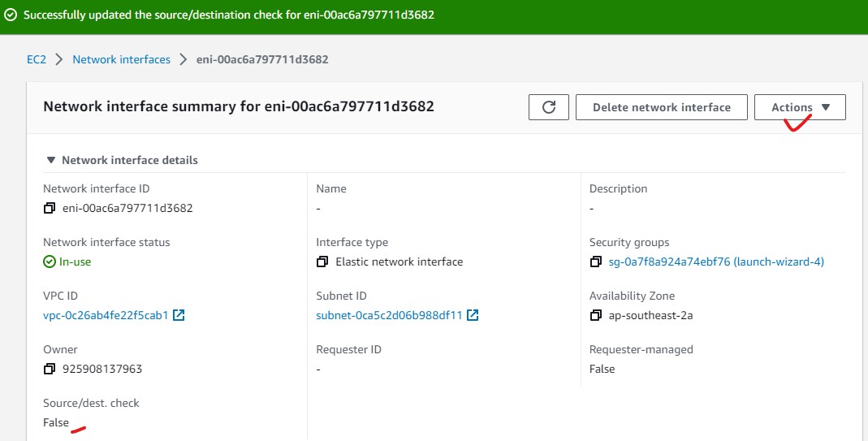Click the Delete network interface button
Screen dimensions: 868x441
click(661, 107)
